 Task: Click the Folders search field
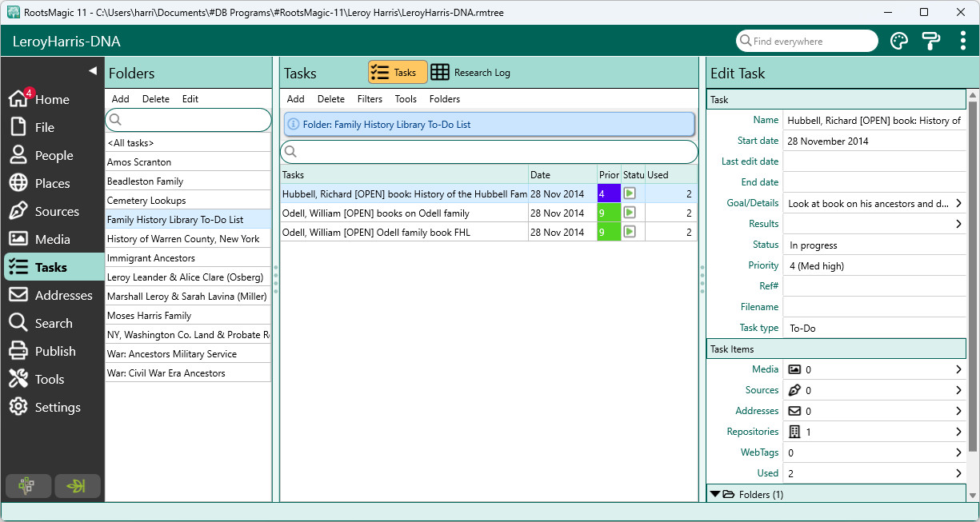pyautogui.click(x=188, y=120)
